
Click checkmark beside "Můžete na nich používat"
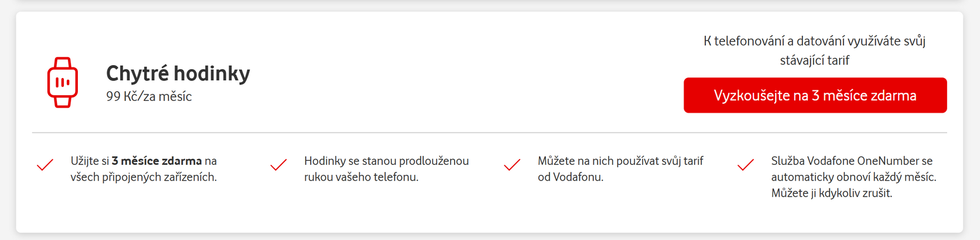point(512,165)
